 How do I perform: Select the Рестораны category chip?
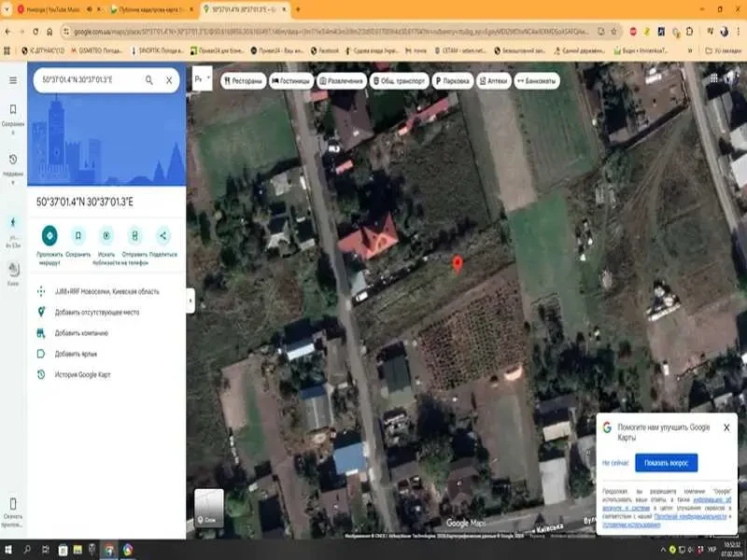coord(243,81)
